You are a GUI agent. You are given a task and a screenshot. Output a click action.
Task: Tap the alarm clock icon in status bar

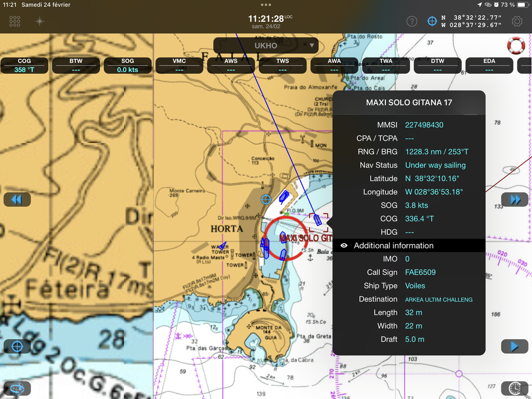[496, 5]
